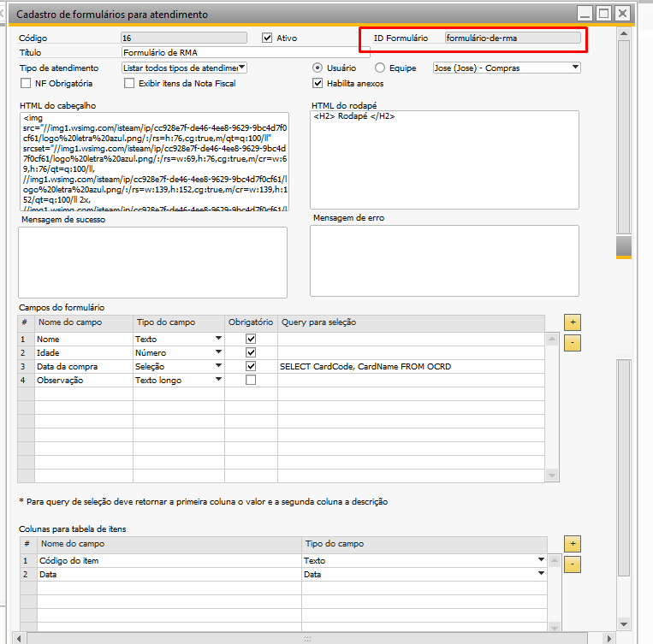
Task: Enable the NF Obrigatória checkbox
Action: tap(26, 83)
